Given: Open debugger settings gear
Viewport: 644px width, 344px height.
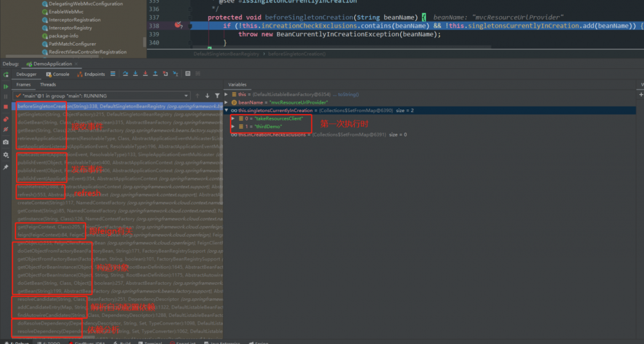Looking at the screenshot, I should 6,155.
